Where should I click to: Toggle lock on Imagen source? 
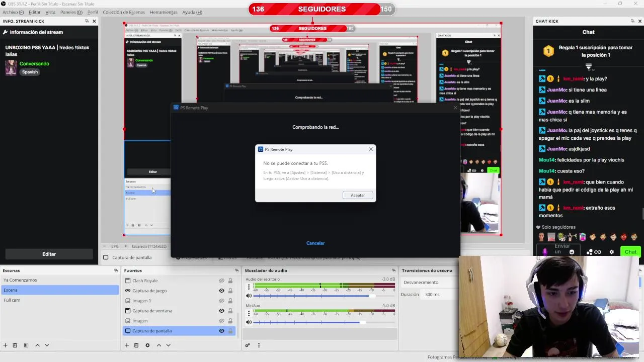(x=230, y=321)
